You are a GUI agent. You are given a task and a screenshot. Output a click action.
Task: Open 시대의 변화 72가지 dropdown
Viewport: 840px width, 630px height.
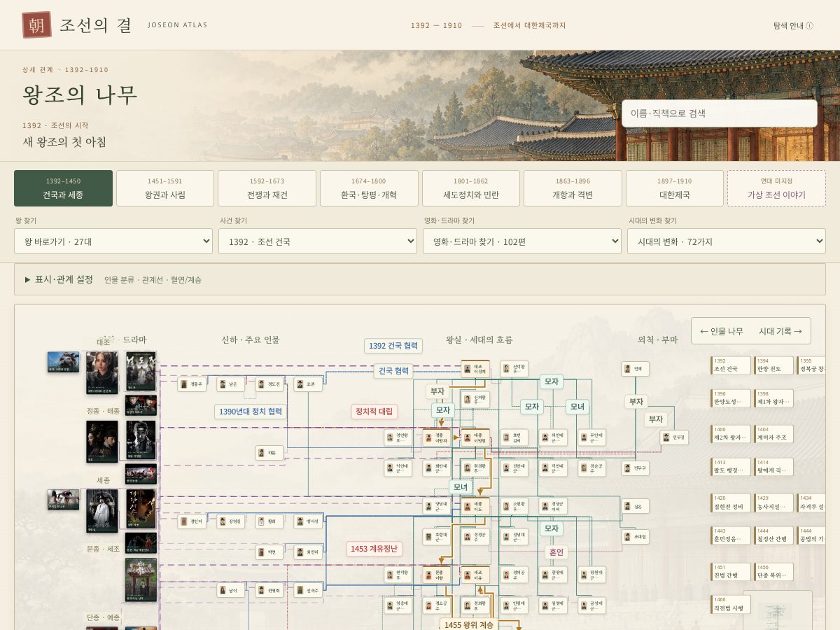pos(727,241)
